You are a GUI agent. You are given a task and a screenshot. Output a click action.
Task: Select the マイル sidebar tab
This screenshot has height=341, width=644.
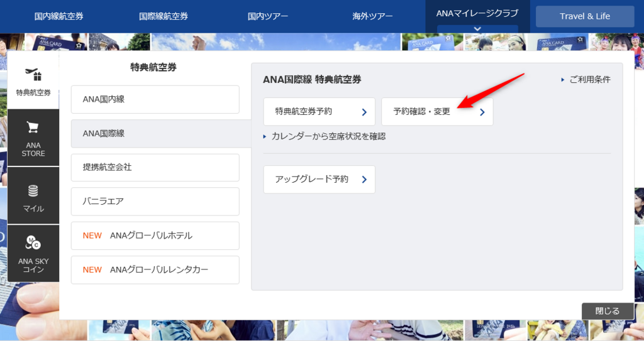33,196
